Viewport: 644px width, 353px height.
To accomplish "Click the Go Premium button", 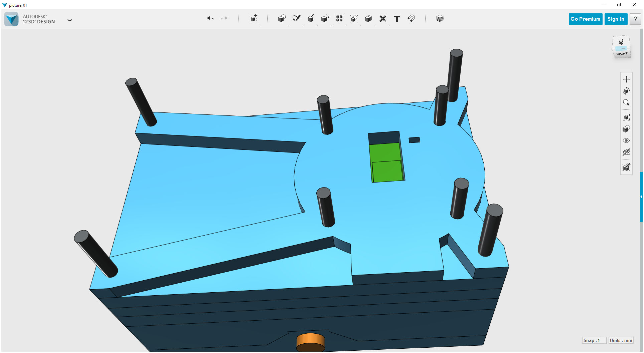I will pos(585,19).
